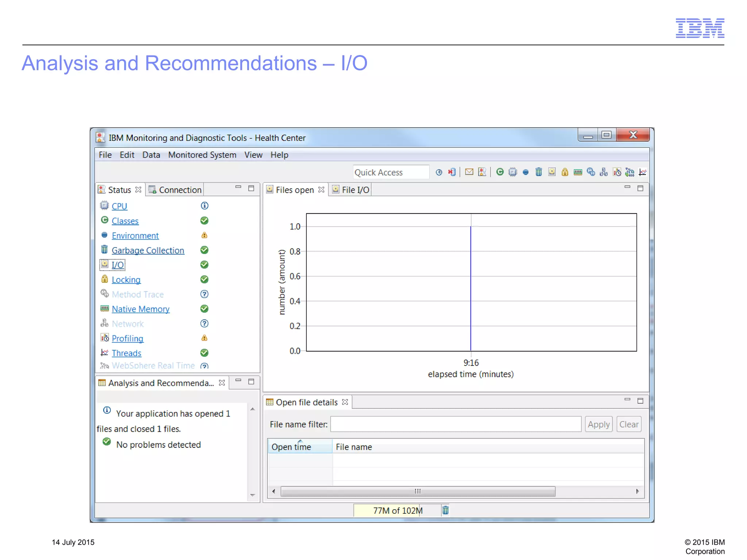
Task: Maximize the Files open chart panel
Action: [x=640, y=188]
